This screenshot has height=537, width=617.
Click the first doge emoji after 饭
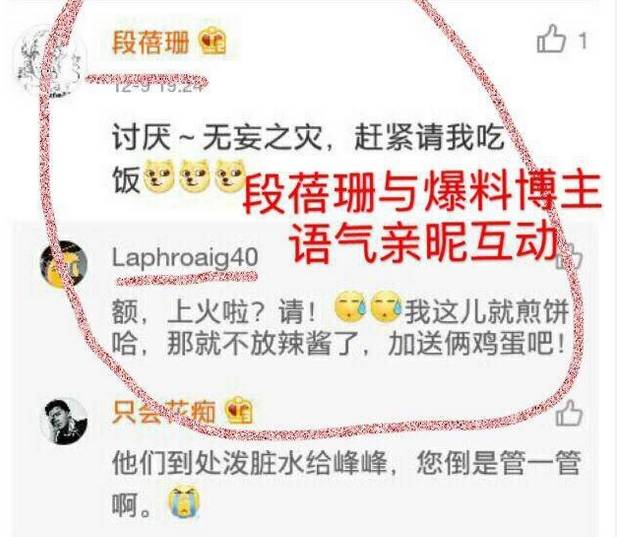click(x=159, y=176)
